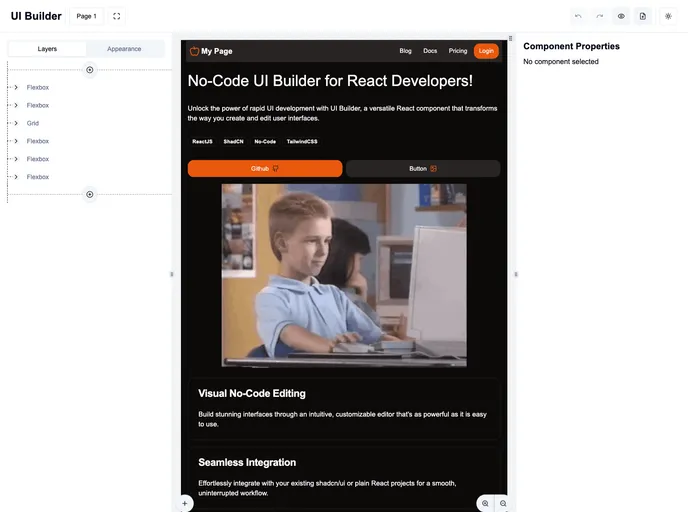
Task: Expand the last Flexbox layer
Action: click(x=16, y=177)
